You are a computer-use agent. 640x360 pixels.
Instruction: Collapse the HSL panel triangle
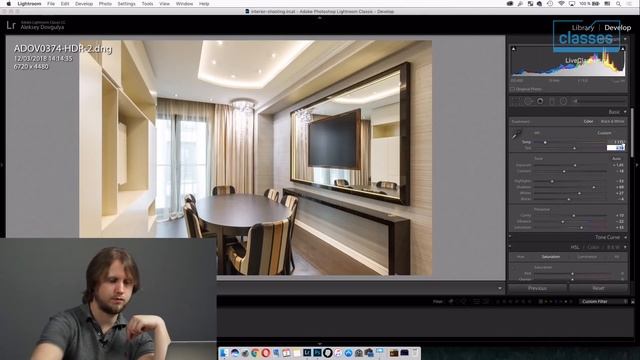pos(625,247)
